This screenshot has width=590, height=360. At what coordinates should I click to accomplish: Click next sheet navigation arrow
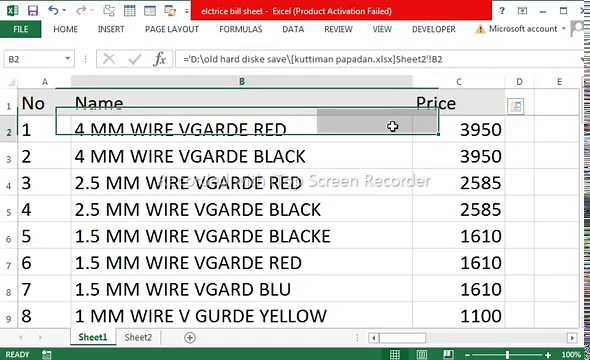tap(40, 337)
